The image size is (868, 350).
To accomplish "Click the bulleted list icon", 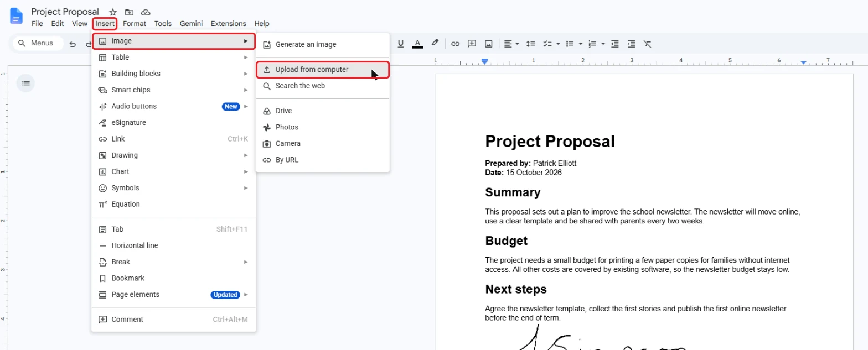I will [x=570, y=43].
